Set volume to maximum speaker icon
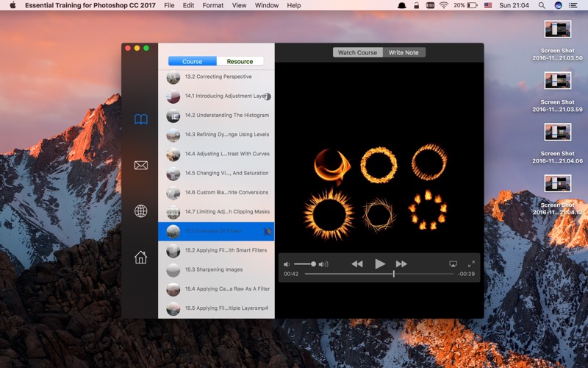Viewport: 588px width, 368px height. (x=323, y=264)
